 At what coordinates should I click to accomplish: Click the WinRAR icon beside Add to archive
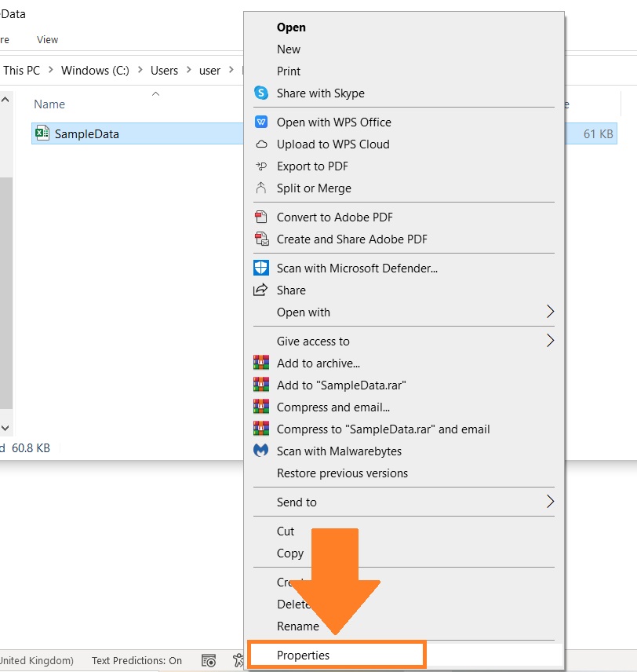click(261, 363)
